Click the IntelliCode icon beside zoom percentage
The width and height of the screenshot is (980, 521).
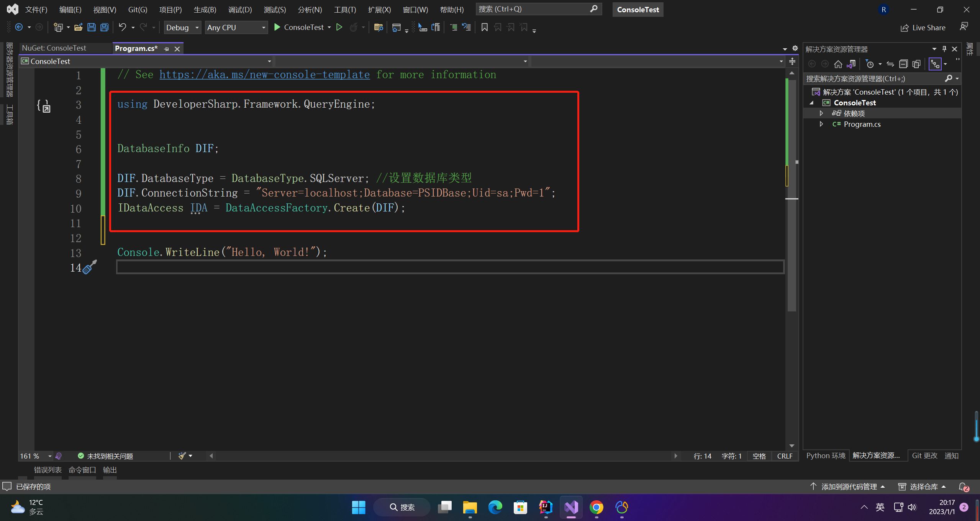pyautogui.click(x=59, y=456)
